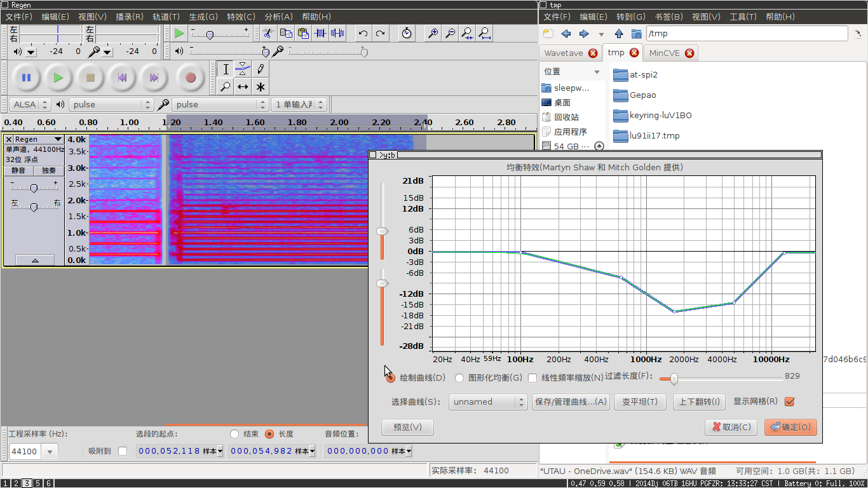Click the Zoom In magnifier icon
The width and height of the screenshot is (868, 488).
[433, 33]
